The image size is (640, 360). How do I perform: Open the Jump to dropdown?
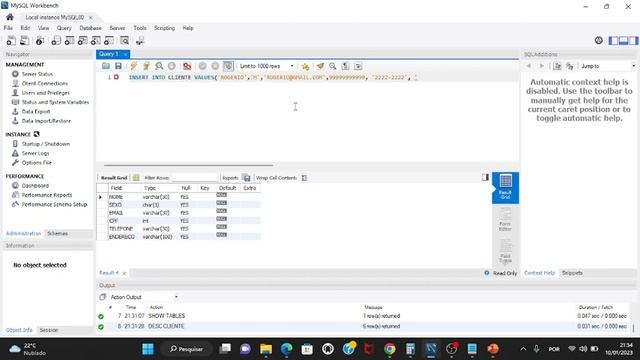(608, 66)
